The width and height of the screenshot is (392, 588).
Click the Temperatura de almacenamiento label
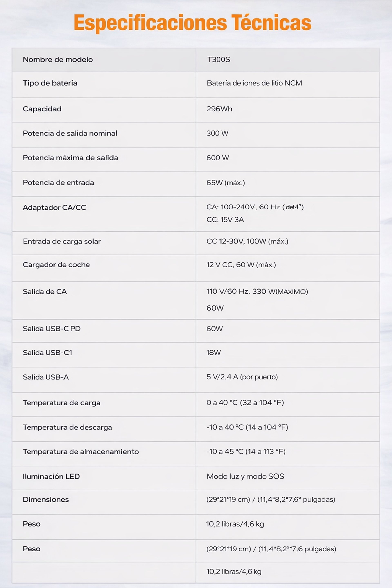click(x=81, y=451)
